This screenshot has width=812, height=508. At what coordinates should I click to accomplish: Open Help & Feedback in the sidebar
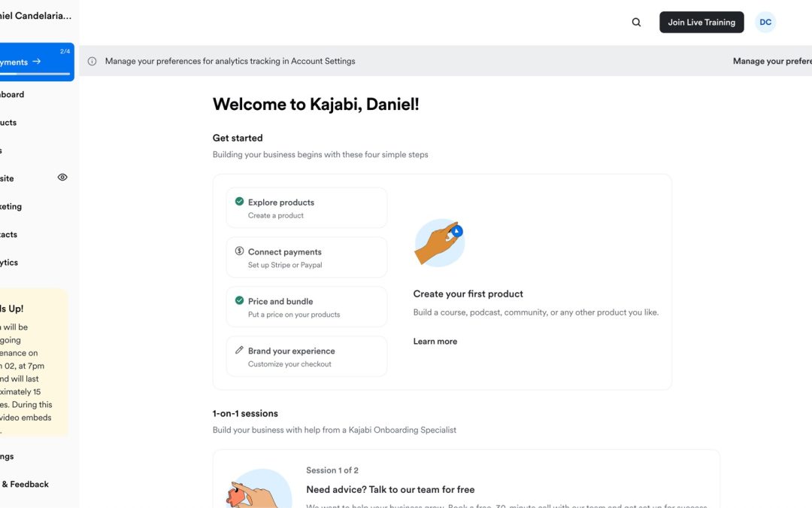(24, 484)
